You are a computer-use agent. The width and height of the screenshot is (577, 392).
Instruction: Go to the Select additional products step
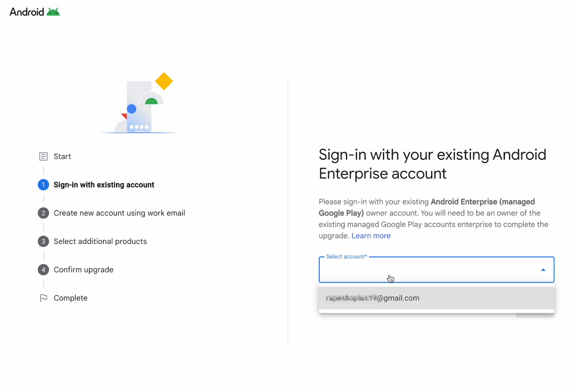pyautogui.click(x=100, y=241)
